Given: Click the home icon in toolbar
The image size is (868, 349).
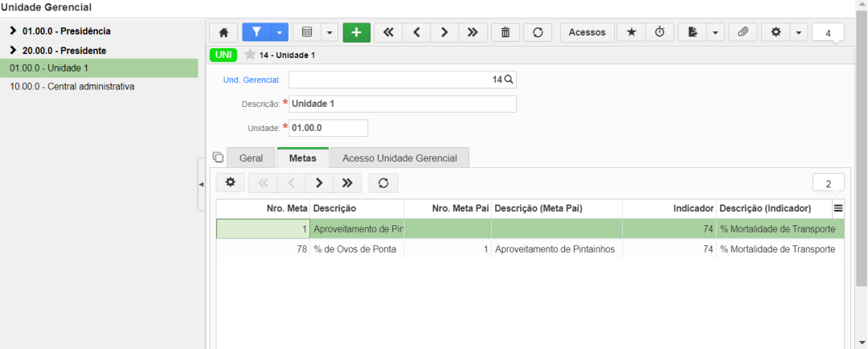Looking at the screenshot, I should 223,33.
